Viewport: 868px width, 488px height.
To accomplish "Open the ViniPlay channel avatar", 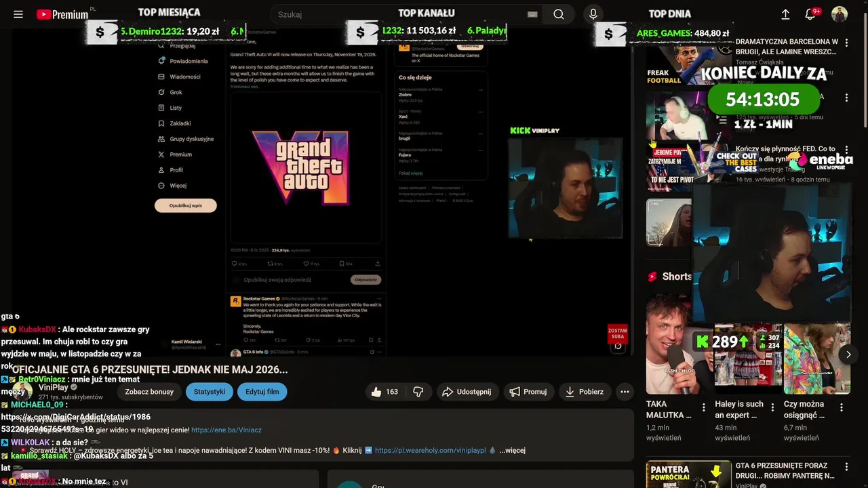I will [22, 391].
